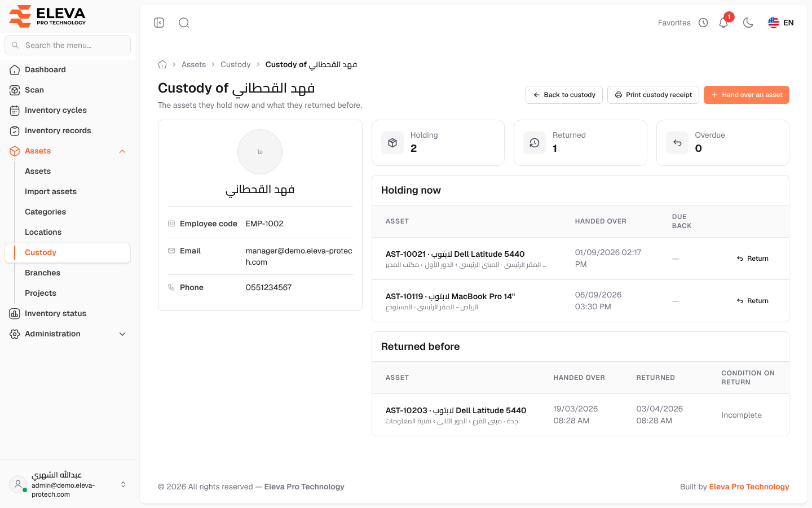The image size is (812, 508).
Task: Open the search magnifier icon in header
Action: (184, 23)
